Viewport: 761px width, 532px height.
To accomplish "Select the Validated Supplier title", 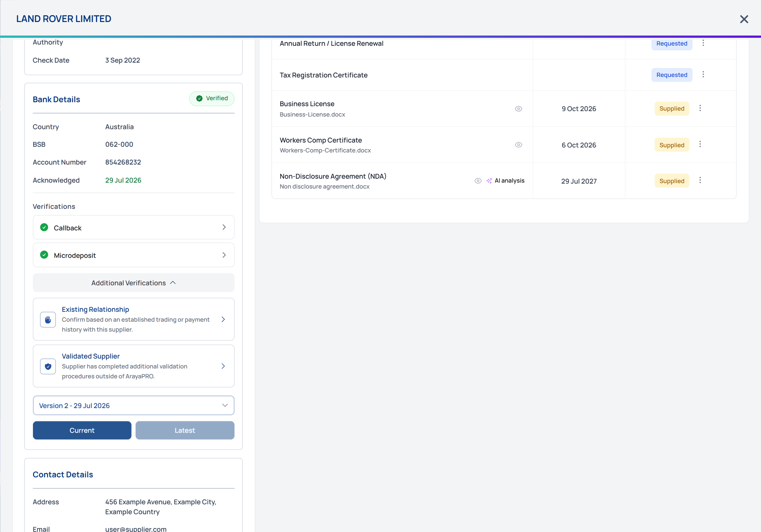I will (x=91, y=356).
